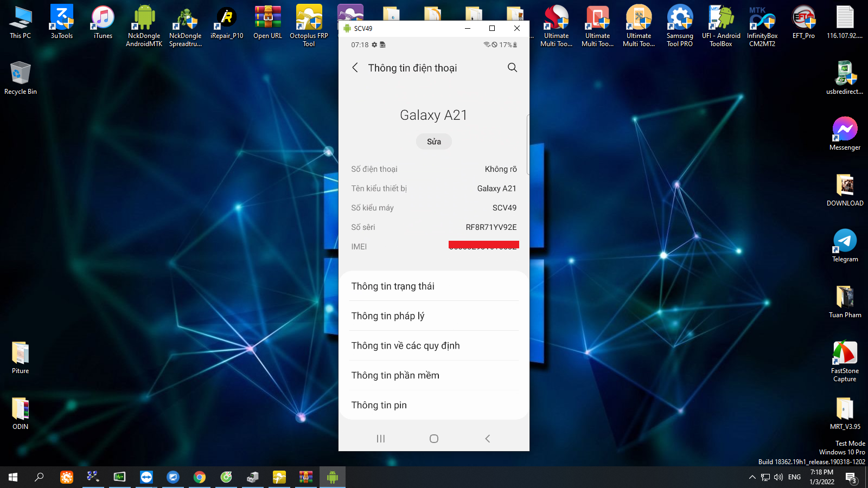Image resolution: width=868 pixels, height=488 pixels.
Task: Launch Octoplus FRP Tool
Action: tap(309, 25)
